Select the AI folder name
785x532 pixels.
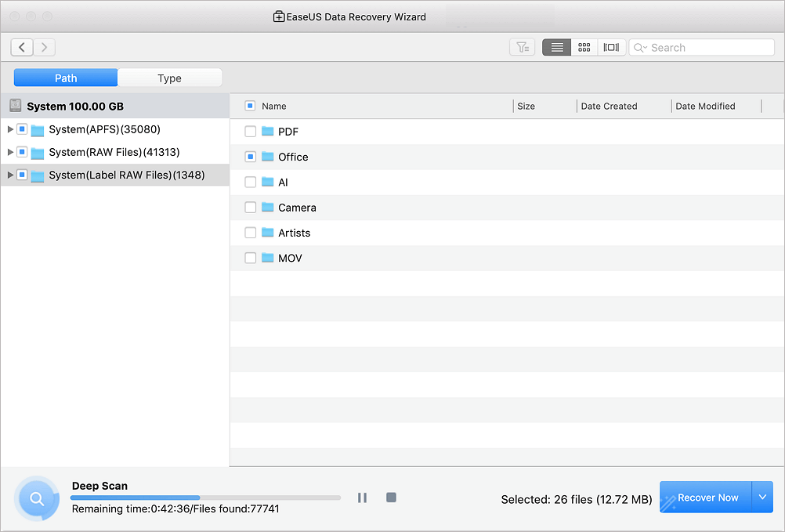coord(283,183)
